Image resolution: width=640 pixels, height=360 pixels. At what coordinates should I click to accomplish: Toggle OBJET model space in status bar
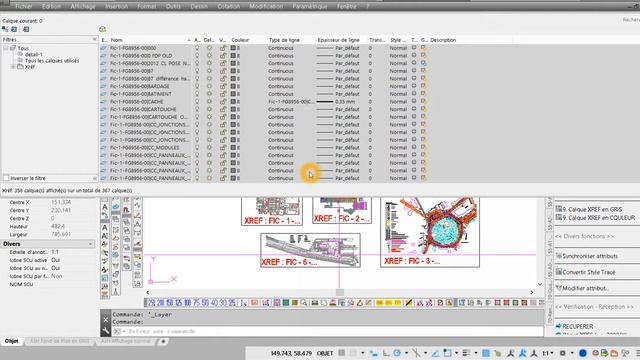click(325, 353)
